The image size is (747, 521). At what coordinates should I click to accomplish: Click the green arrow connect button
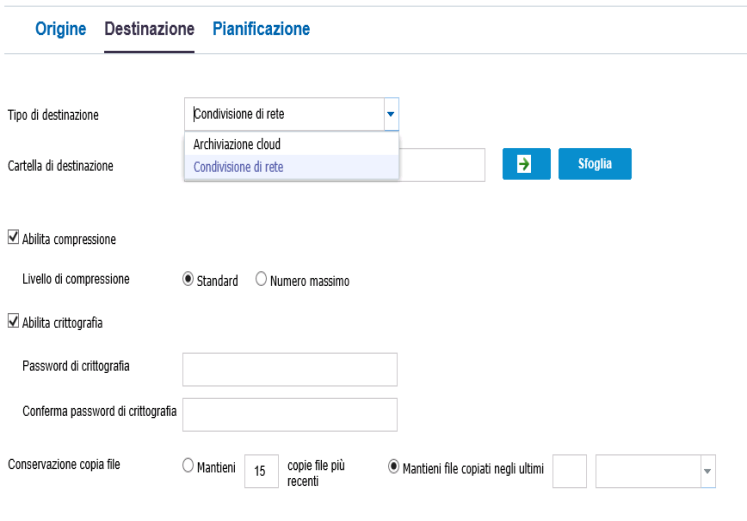(526, 164)
